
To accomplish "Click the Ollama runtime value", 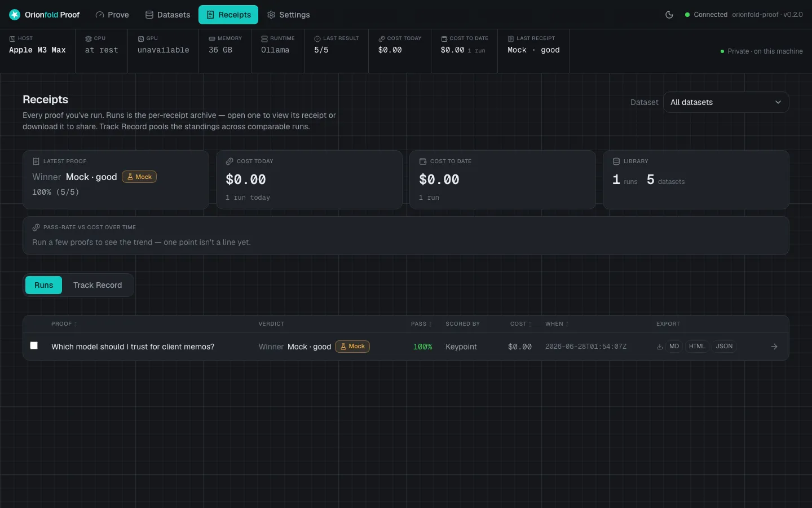I will coord(275,50).
